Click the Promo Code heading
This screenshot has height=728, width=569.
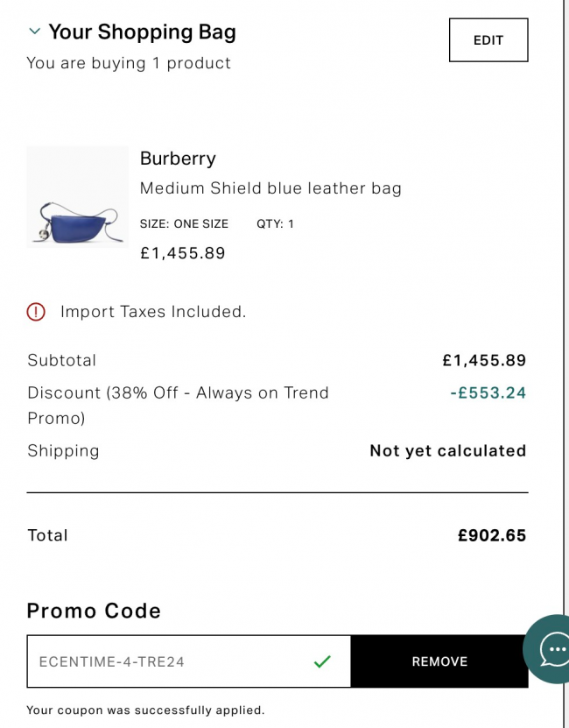pos(94,611)
